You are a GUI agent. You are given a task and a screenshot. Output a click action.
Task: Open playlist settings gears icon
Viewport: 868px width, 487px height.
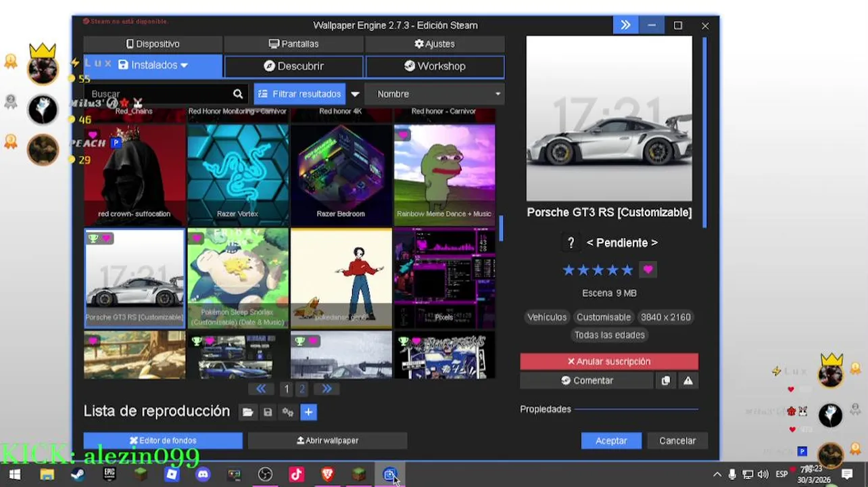tap(288, 412)
